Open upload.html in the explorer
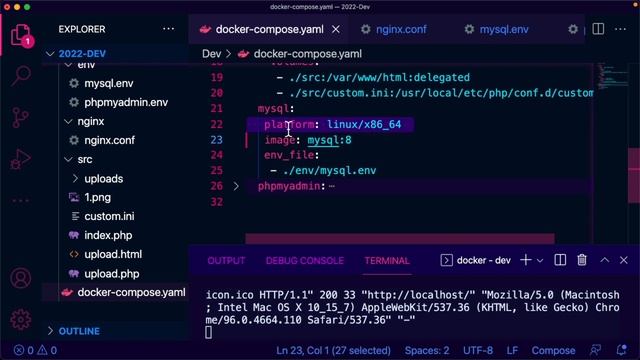Viewport: 640px width, 360px height. click(x=113, y=254)
